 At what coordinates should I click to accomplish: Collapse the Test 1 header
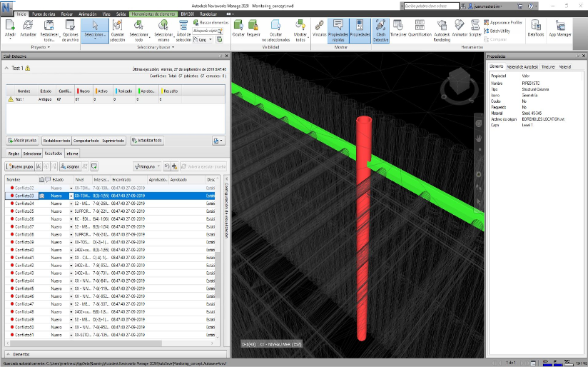[x=6, y=69]
